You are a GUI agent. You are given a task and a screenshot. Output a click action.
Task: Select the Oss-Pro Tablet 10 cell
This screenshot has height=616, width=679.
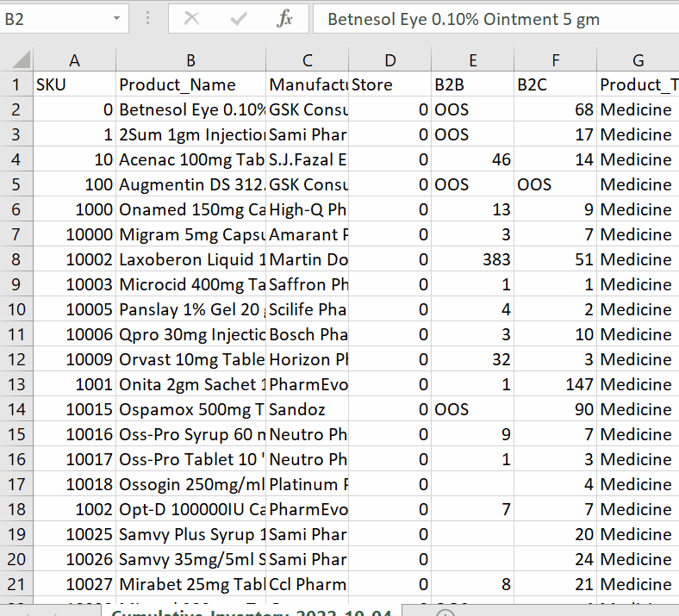click(x=190, y=459)
